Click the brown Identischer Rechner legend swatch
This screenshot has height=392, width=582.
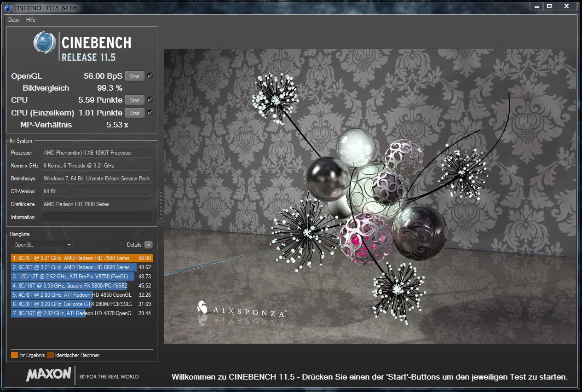pyautogui.click(x=50, y=355)
